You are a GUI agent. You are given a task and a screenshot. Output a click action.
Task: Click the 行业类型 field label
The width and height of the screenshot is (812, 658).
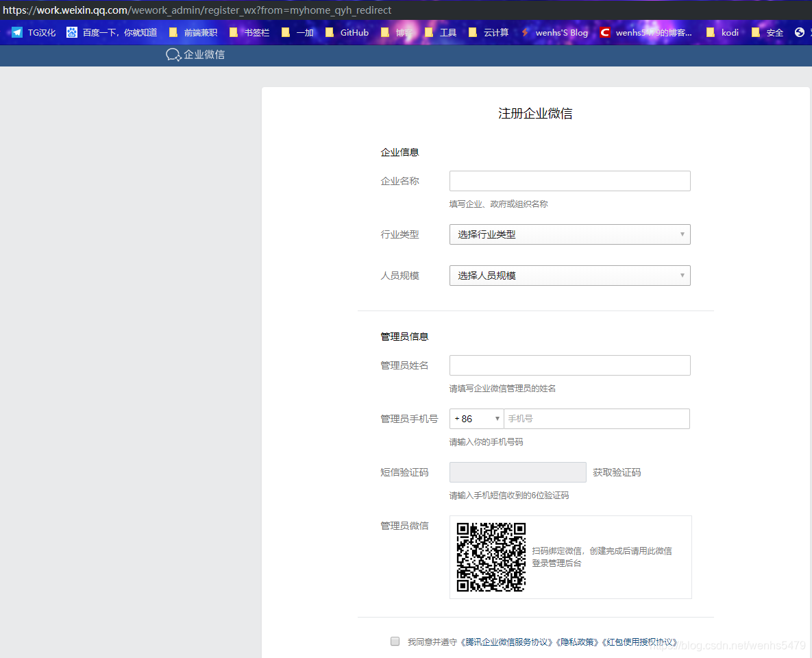click(x=399, y=234)
